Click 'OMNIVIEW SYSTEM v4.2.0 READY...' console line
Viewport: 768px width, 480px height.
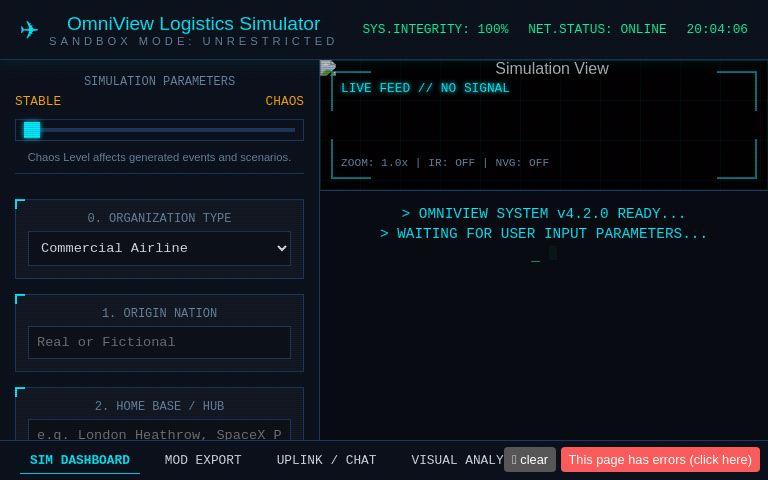tap(543, 214)
